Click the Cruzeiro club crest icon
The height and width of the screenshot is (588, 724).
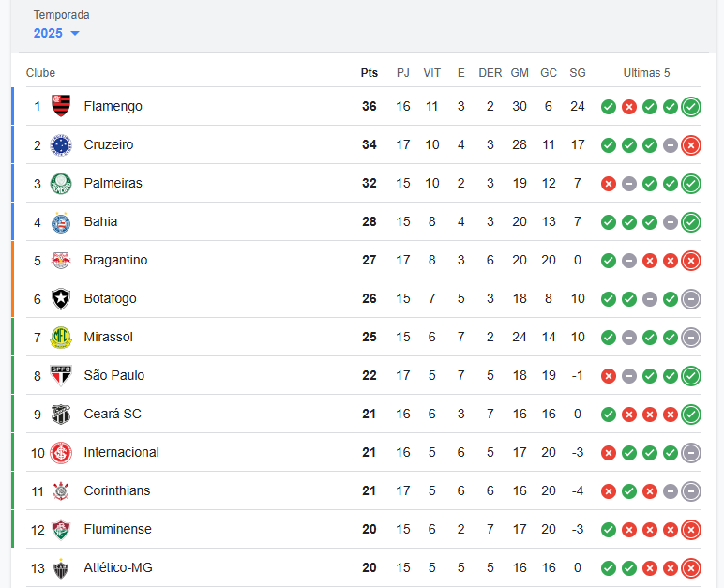tap(61, 144)
